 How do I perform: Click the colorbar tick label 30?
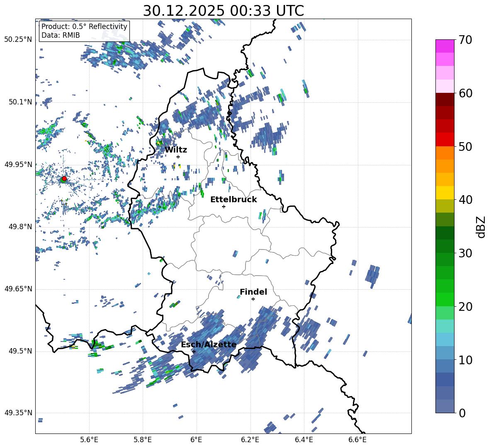[x=465, y=253]
